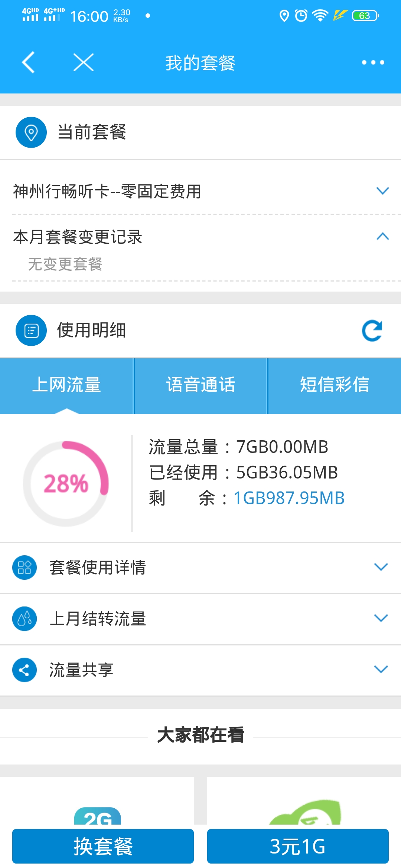This screenshot has height=868, width=401.
Task: Tap the water drops icon for 上月结转流量
Action: pyautogui.click(x=25, y=619)
